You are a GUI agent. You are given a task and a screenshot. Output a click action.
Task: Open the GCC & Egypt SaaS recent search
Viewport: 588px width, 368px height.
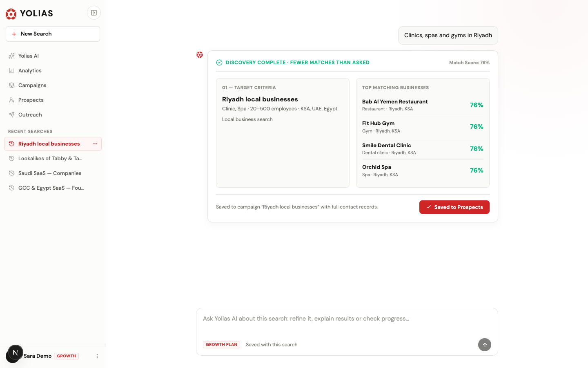pyautogui.click(x=53, y=188)
